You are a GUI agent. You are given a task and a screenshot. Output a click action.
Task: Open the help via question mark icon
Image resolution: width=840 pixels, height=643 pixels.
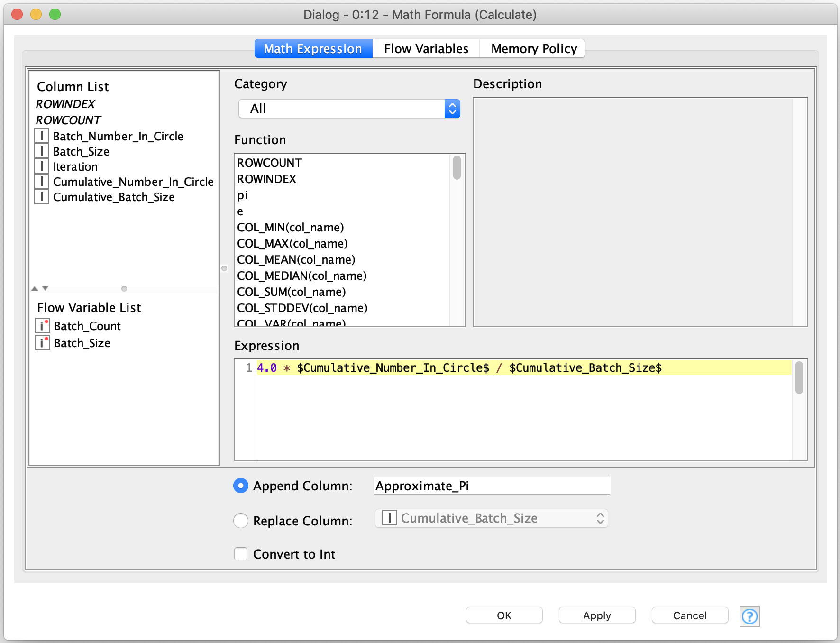(x=749, y=616)
